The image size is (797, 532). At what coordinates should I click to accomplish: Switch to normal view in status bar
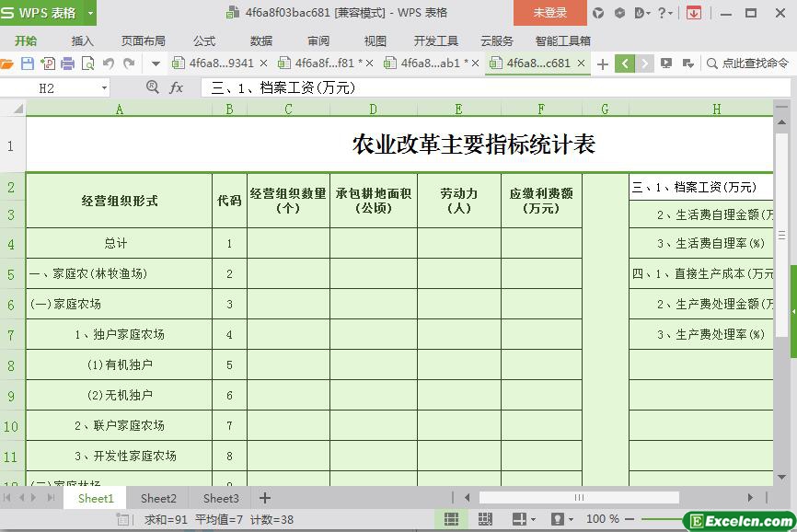coord(452,519)
